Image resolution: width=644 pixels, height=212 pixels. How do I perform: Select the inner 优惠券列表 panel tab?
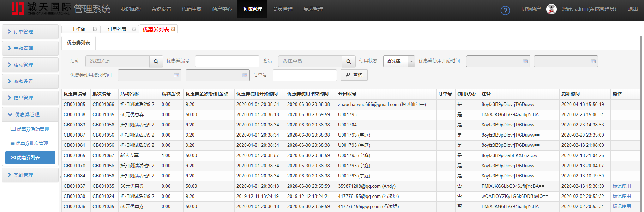78,43
